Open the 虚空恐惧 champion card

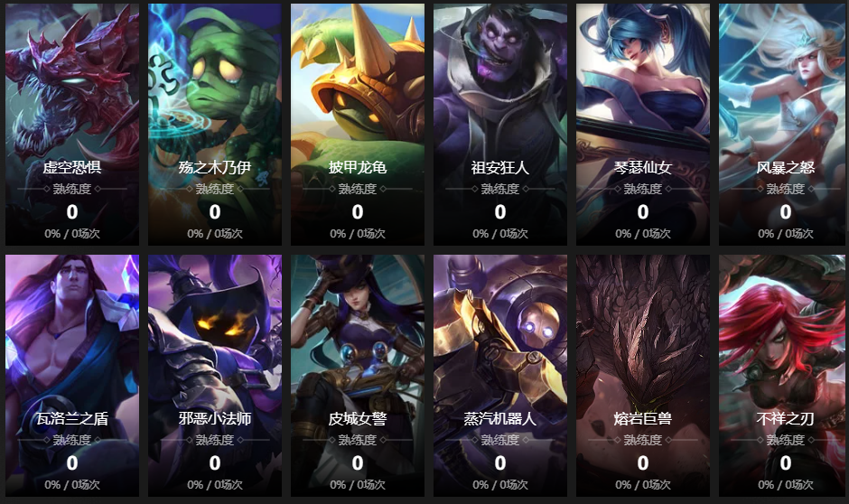click(72, 125)
